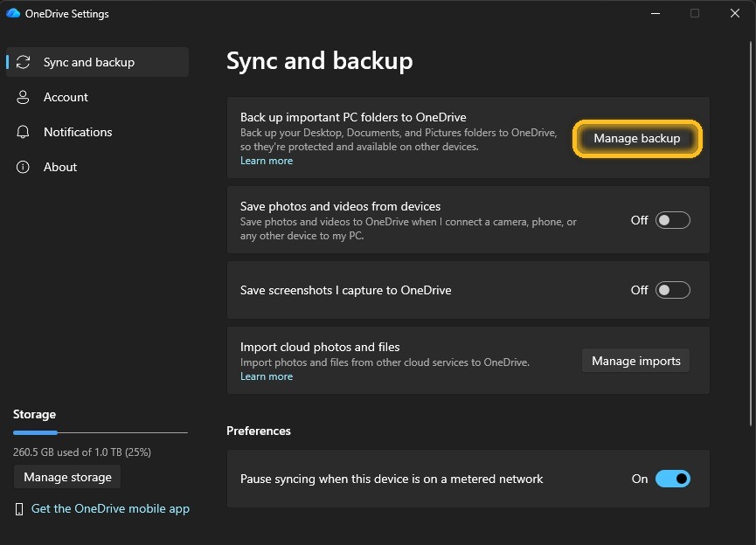Enable saving photos and videos from devices
The width and height of the screenshot is (756, 545).
coord(673,220)
